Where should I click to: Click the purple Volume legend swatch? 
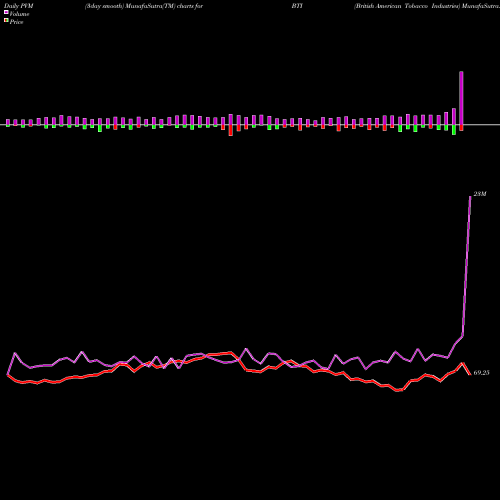click(6, 13)
